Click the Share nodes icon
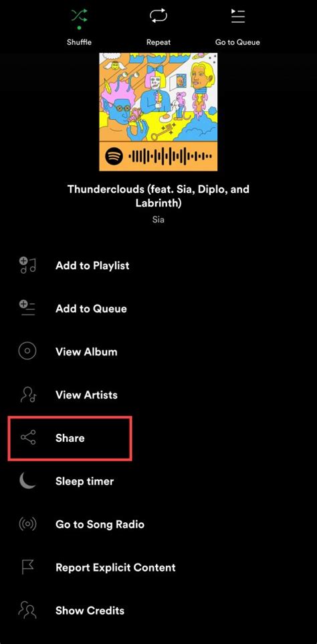 (x=28, y=438)
